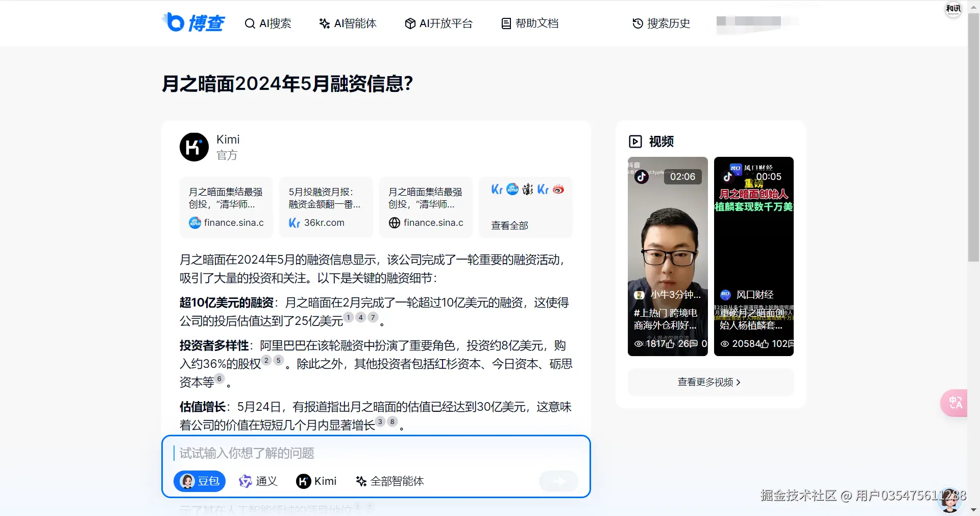Play the 风口财经 00:05 video thumbnail
This screenshot has height=516, width=980.
tap(753, 256)
